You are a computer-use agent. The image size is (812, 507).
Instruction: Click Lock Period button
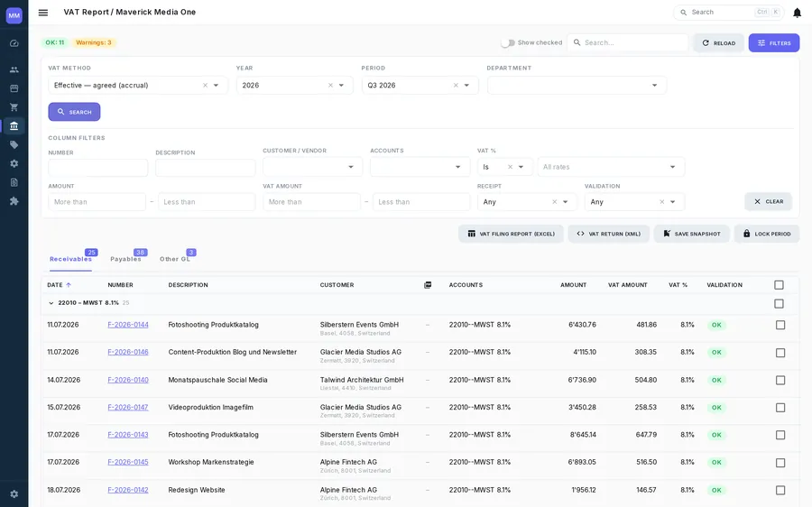(767, 234)
